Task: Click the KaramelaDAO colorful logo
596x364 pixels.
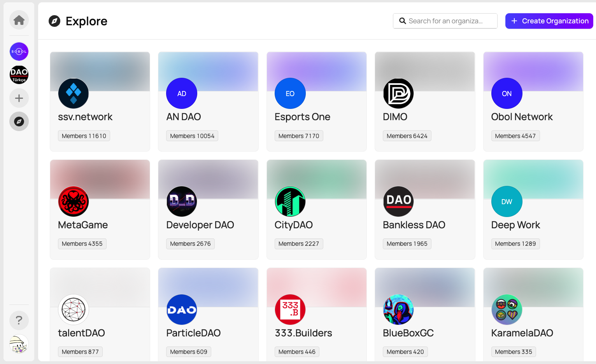Action: (507, 310)
